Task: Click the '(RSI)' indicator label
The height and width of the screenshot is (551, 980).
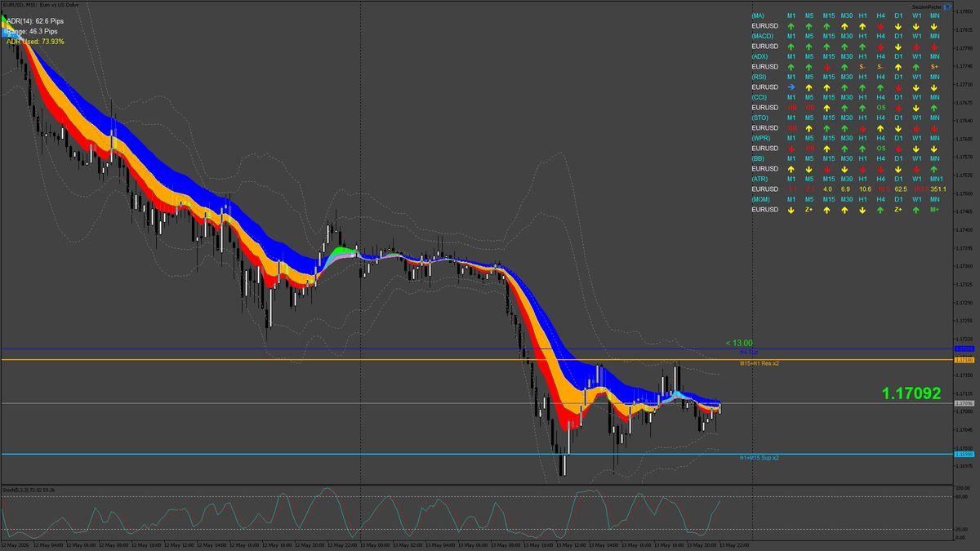Action: pyautogui.click(x=759, y=77)
